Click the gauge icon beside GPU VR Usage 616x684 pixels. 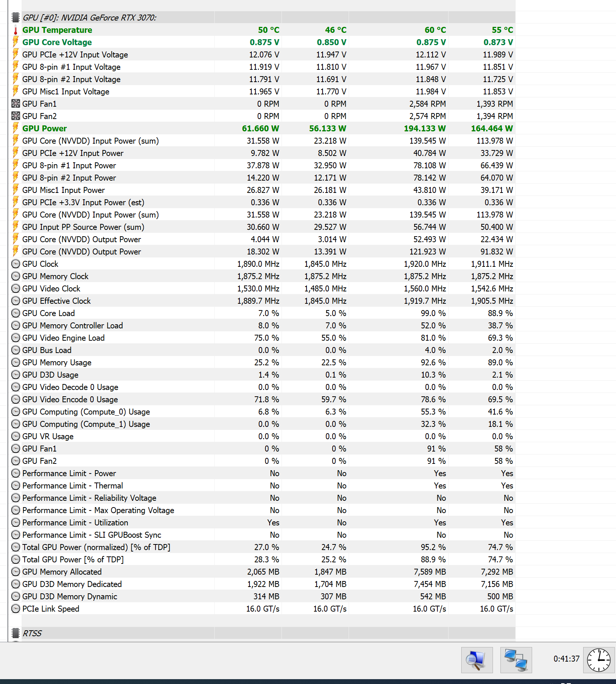tap(16, 436)
